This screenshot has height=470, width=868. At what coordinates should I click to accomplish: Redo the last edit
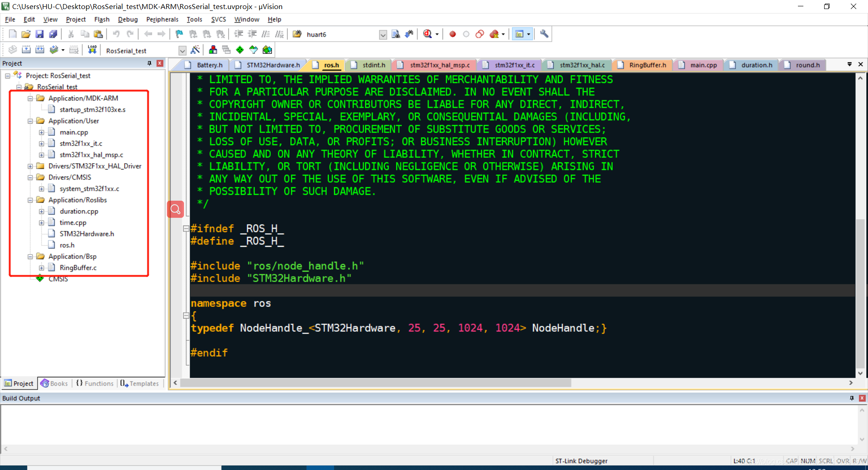pyautogui.click(x=130, y=34)
